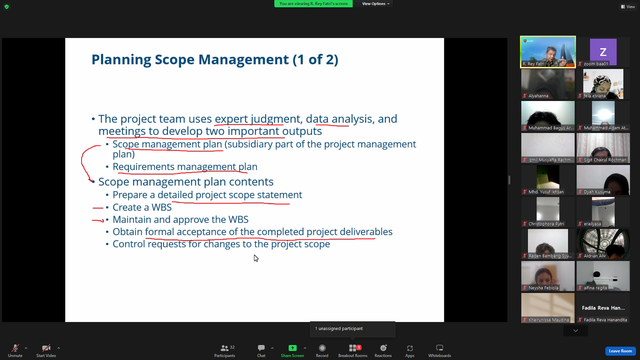Open Whiteboards
This screenshot has width=640, height=360.
(440, 350)
